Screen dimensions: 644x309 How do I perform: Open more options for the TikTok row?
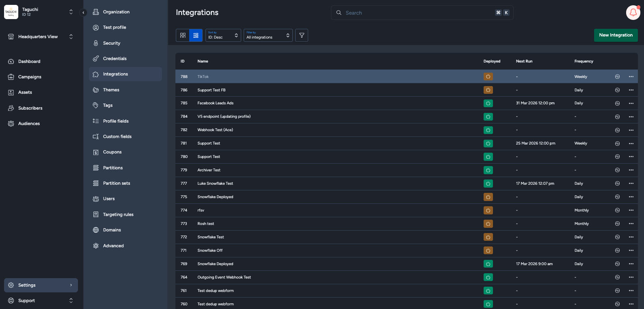tap(631, 76)
